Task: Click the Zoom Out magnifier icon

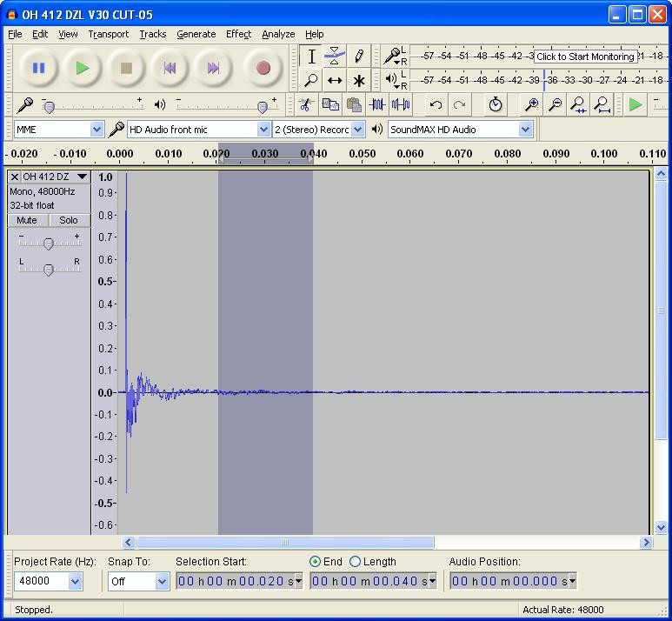Action: [x=555, y=104]
